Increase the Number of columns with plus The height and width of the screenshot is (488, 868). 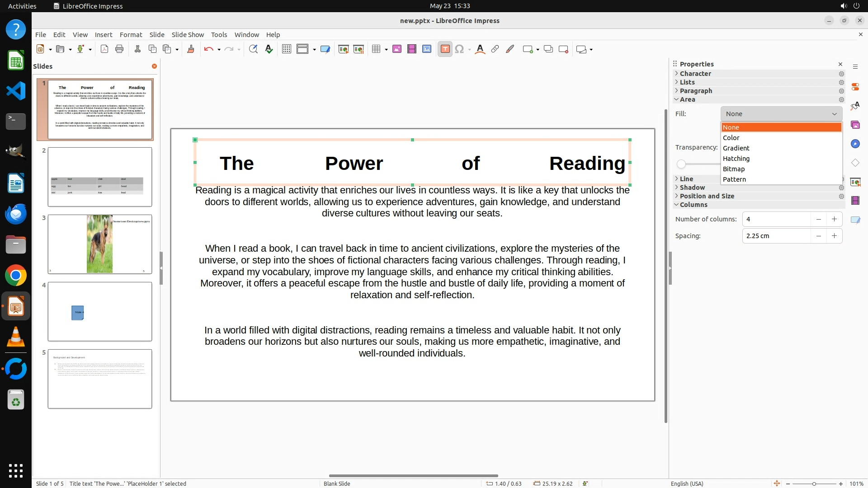click(x=834, y=219)
